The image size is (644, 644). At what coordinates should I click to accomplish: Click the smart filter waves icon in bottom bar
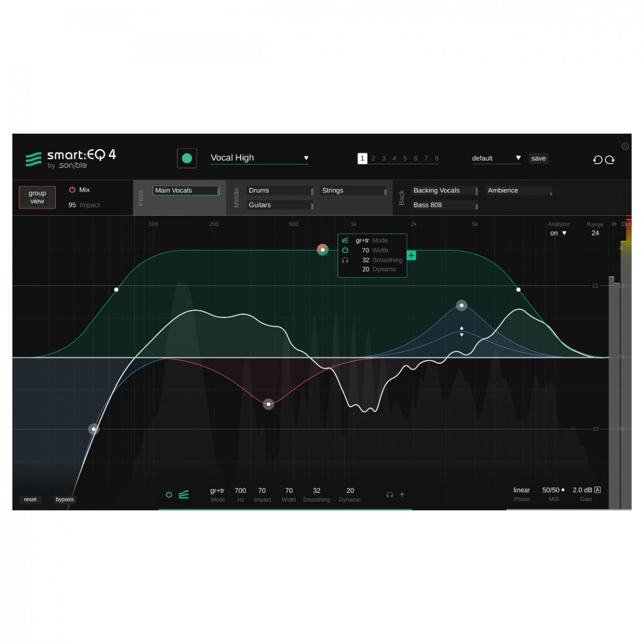point(184,495)
